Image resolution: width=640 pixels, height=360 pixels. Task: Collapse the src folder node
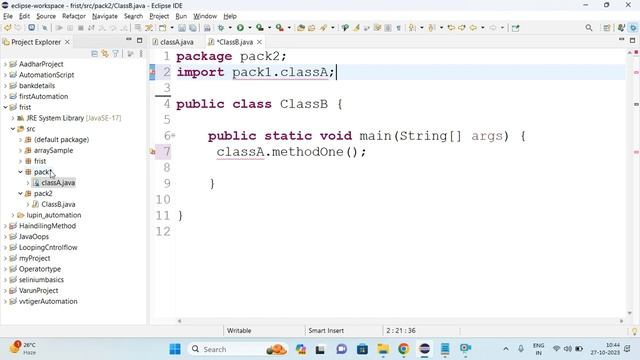pyautogui.click(x=13, y=129)
